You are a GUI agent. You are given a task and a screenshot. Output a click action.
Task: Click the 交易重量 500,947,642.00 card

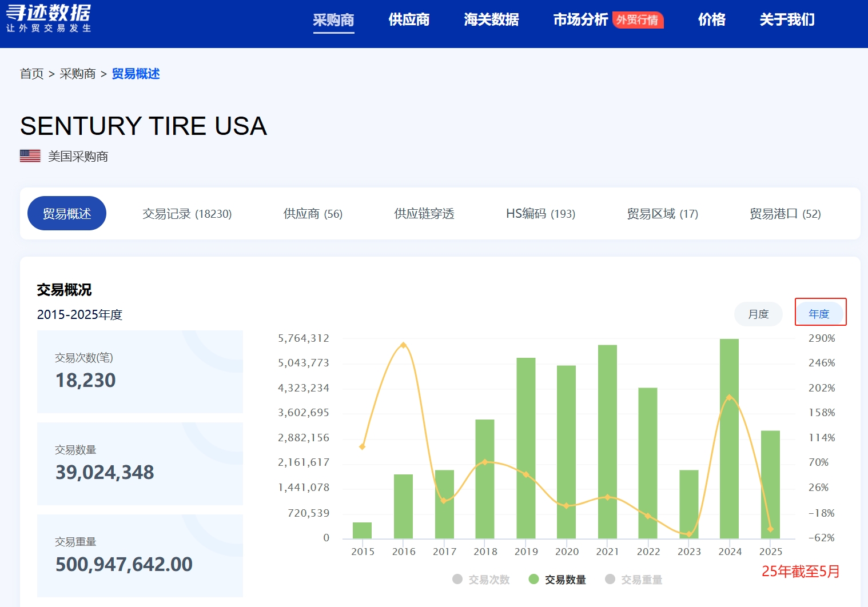(140, 556)
